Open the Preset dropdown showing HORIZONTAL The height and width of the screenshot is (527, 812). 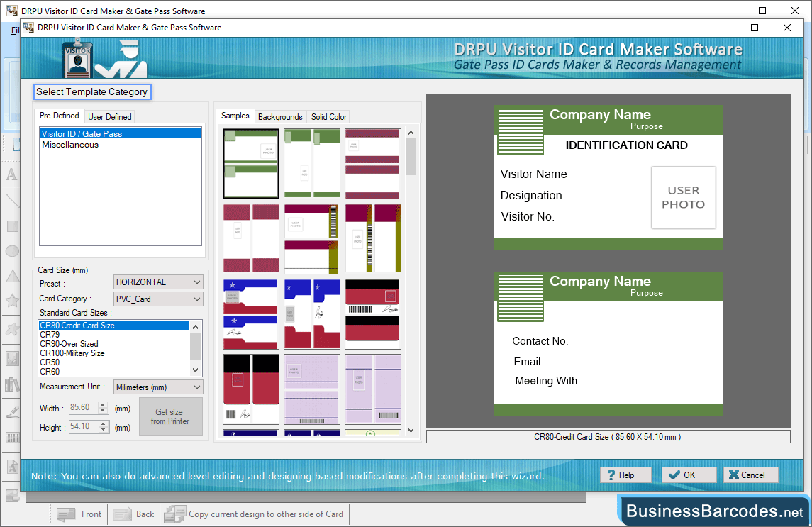point(158,282)
